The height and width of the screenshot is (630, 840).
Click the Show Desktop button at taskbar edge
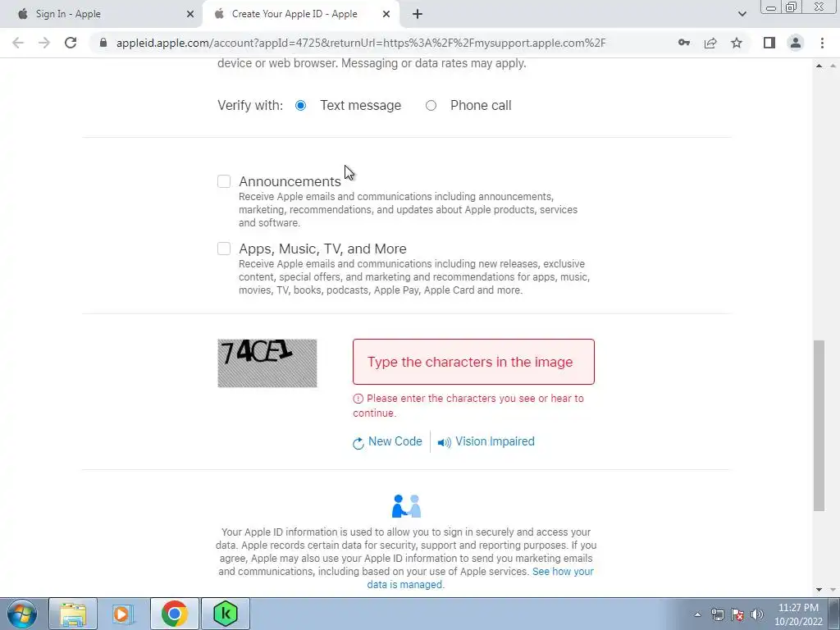coord(834,614)
